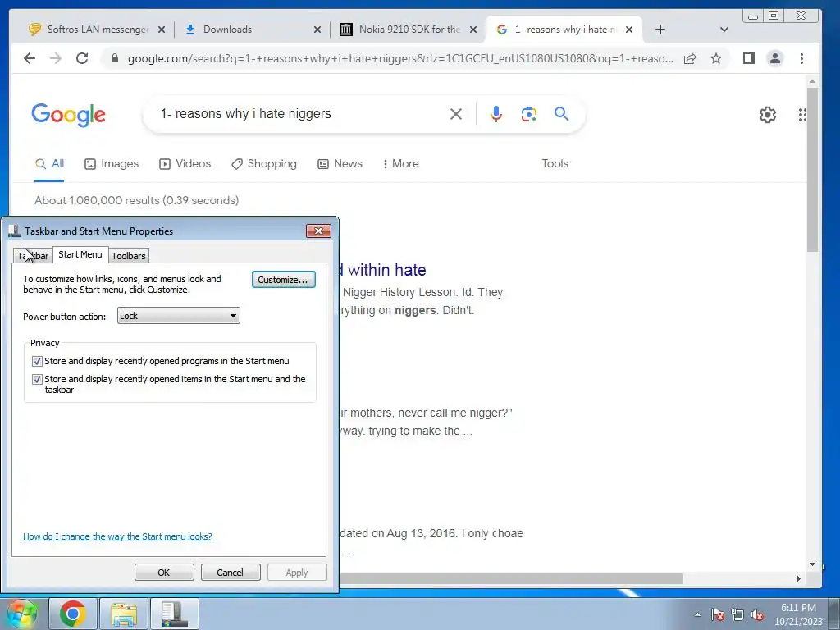
Task: View site info via the padlock icon
Action: coord(114,58)
